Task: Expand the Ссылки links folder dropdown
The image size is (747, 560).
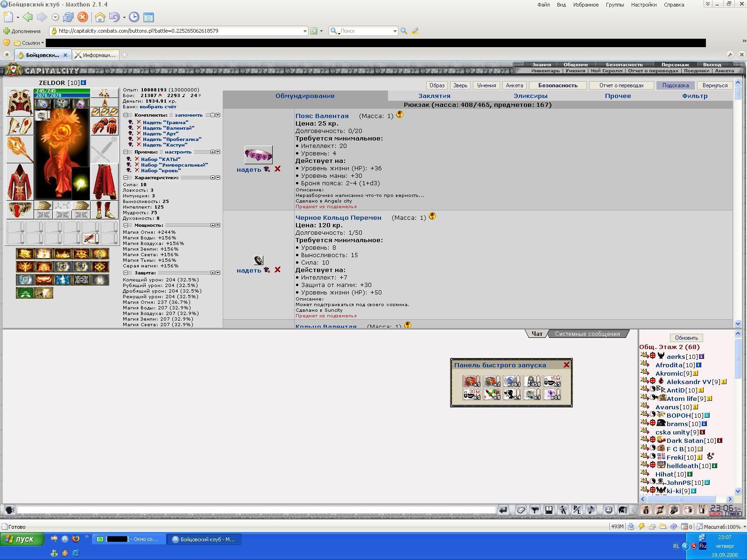Action: [42, 43]
